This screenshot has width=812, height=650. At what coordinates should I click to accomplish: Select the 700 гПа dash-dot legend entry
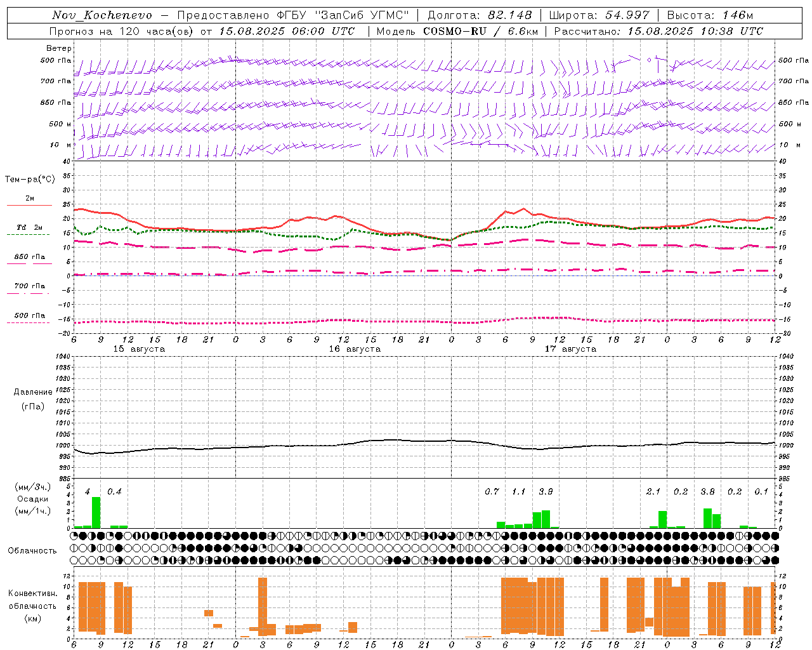point(30,286)
